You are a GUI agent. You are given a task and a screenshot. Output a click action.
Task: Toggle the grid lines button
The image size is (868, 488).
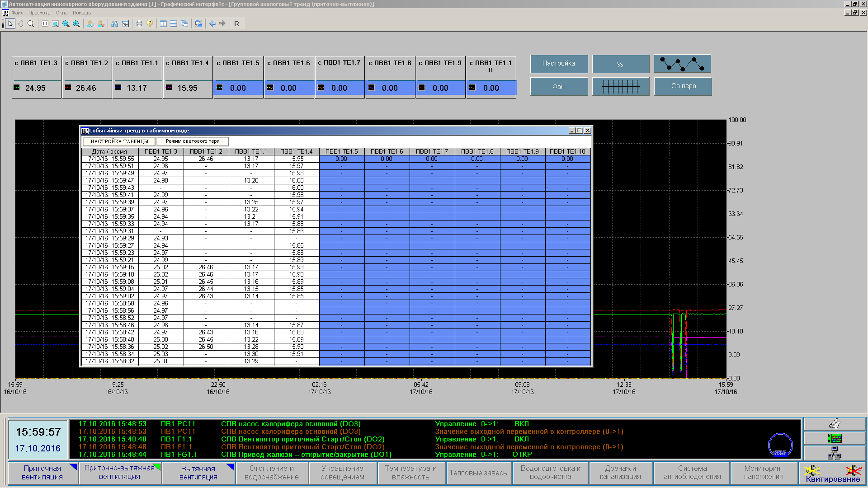pos(621,86)
